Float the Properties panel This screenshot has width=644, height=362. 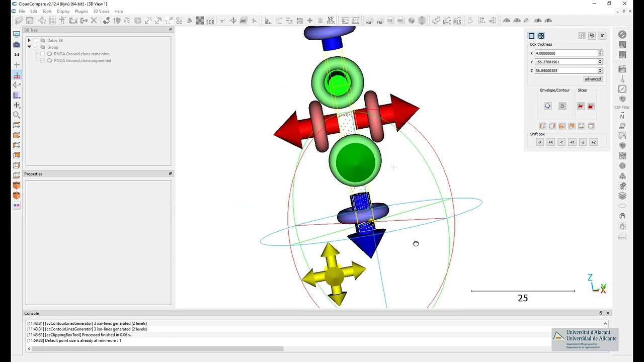pos(170,174)
